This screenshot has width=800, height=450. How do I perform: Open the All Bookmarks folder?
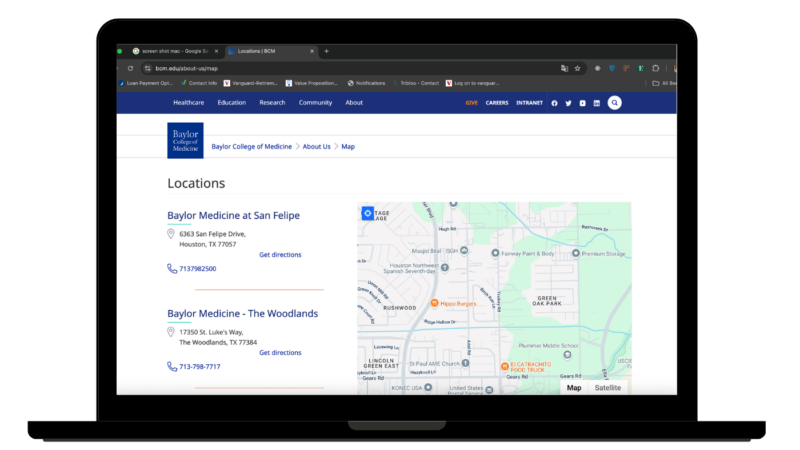664,83
